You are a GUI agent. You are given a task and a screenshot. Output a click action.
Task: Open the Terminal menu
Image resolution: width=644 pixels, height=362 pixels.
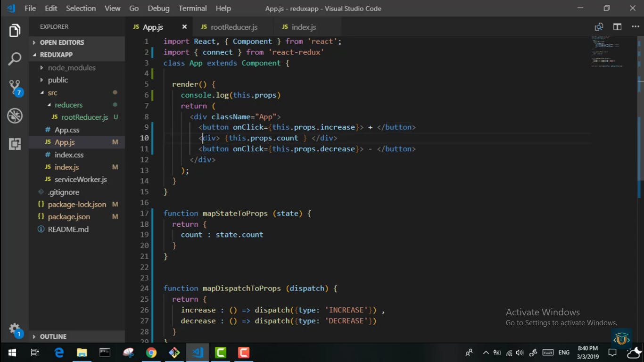192,8
